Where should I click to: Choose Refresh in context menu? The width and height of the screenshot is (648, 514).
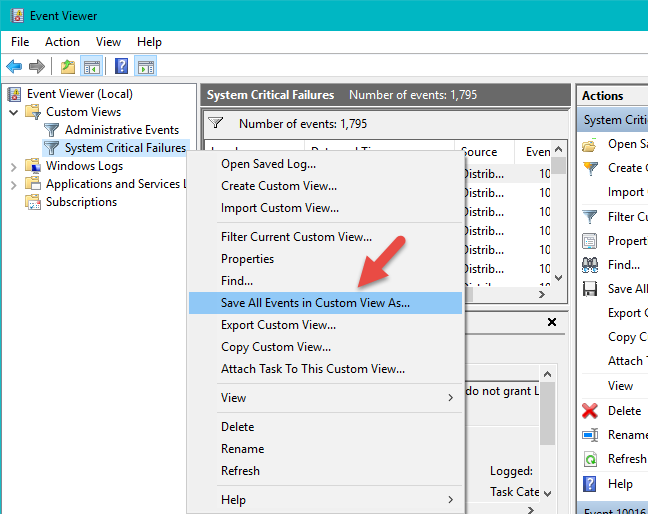click(326, 471)
